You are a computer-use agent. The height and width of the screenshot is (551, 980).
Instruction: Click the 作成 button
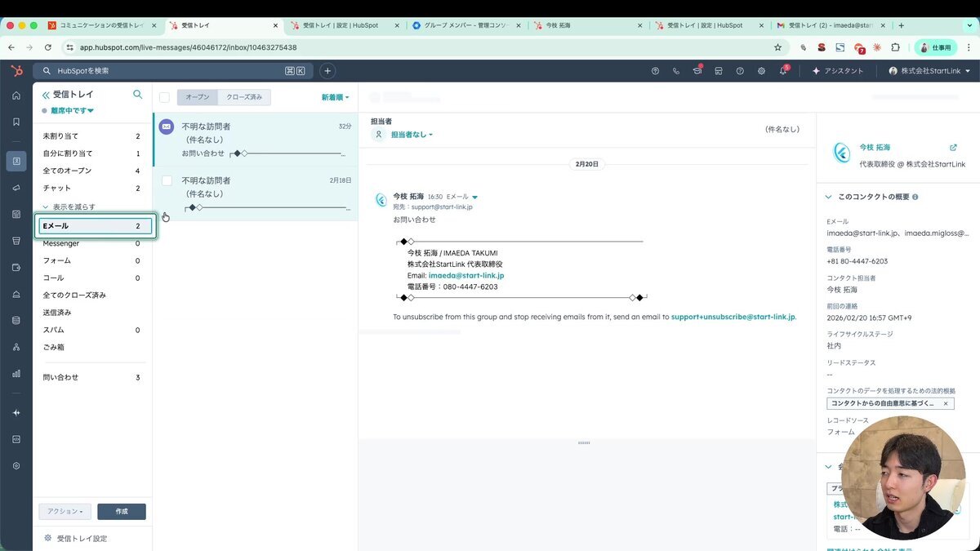tap(122, 511)
